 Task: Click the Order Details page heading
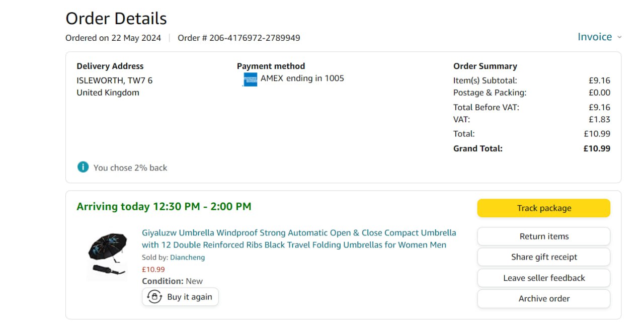(116, 19)
